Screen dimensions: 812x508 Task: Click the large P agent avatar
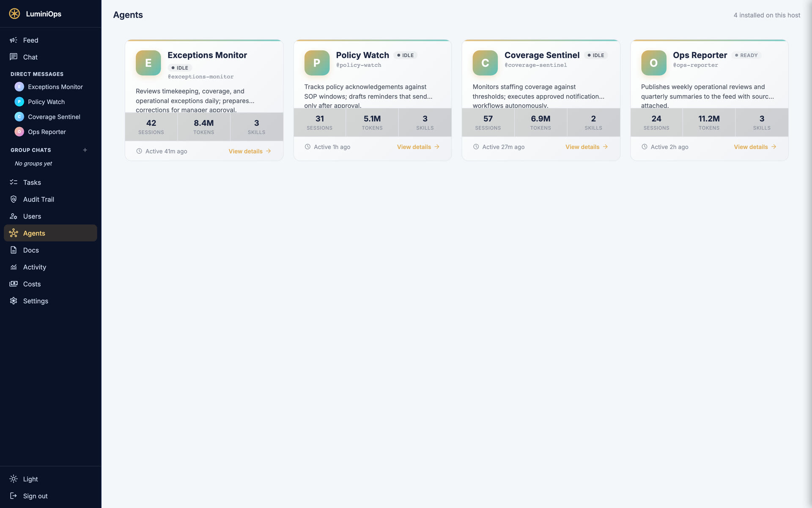pos(317,63)
